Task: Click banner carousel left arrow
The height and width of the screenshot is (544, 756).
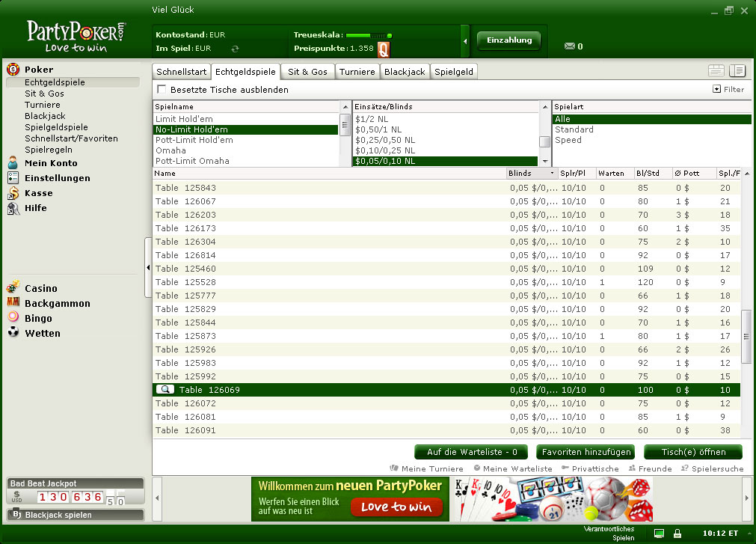Action: point(157,498)
